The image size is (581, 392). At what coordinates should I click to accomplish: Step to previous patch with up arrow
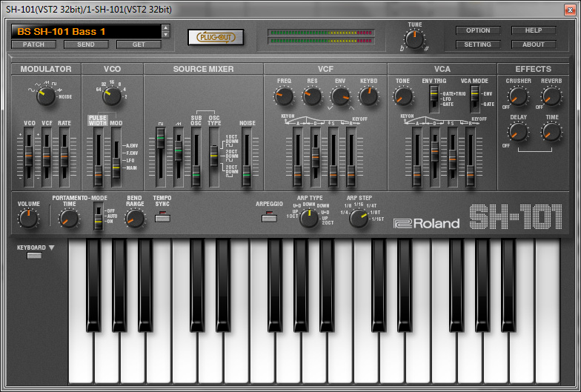166,28
